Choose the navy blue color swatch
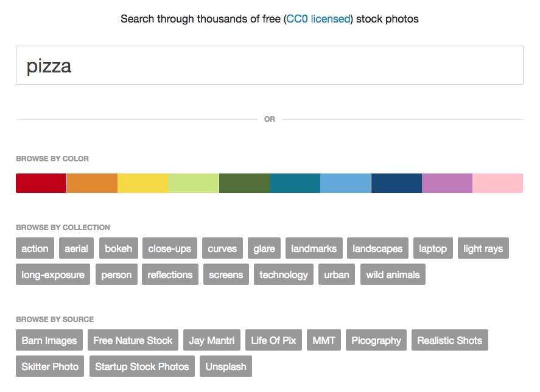The width and height of the screenshot is (540, 392). pyautogui.click(x=396, y=183)
